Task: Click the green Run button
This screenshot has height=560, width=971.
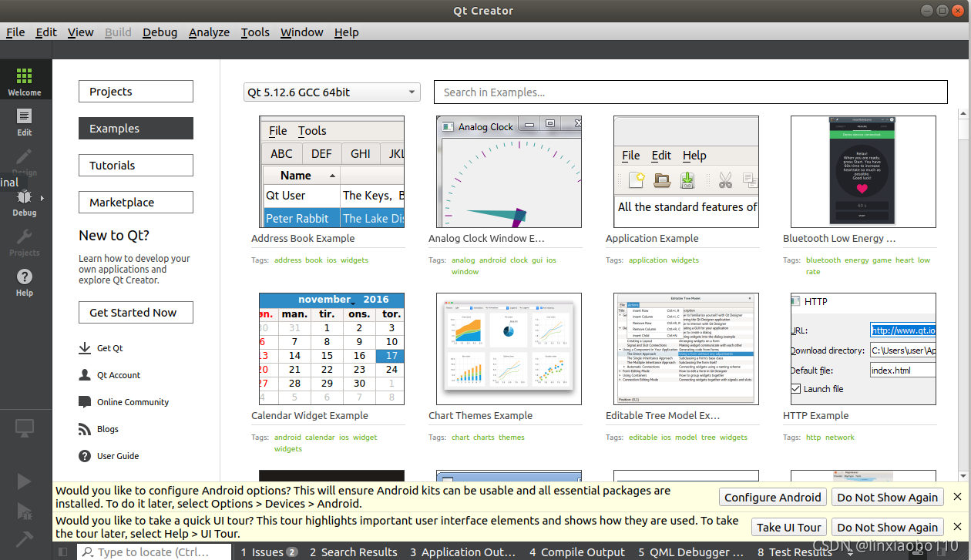Action: click(x=25, y=481)
